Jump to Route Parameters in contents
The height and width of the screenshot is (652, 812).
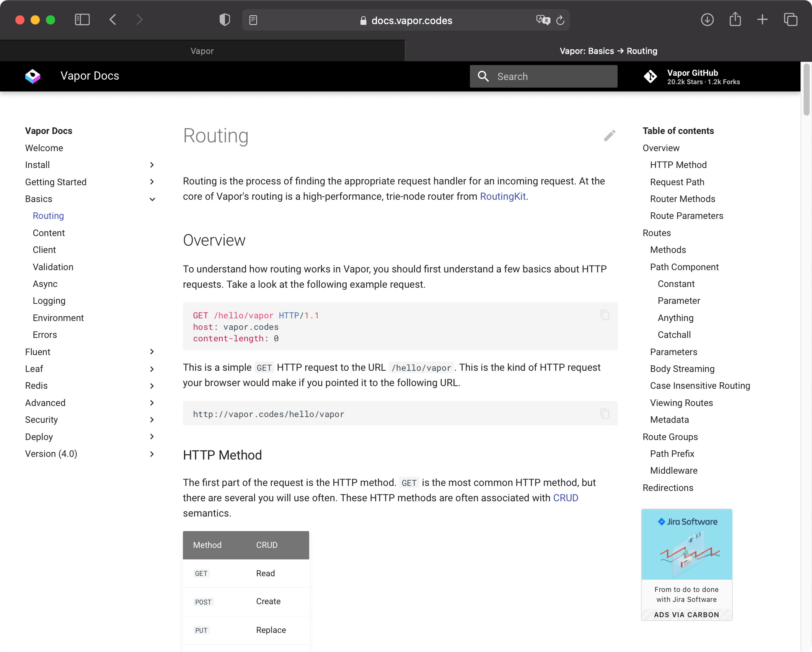686,216
